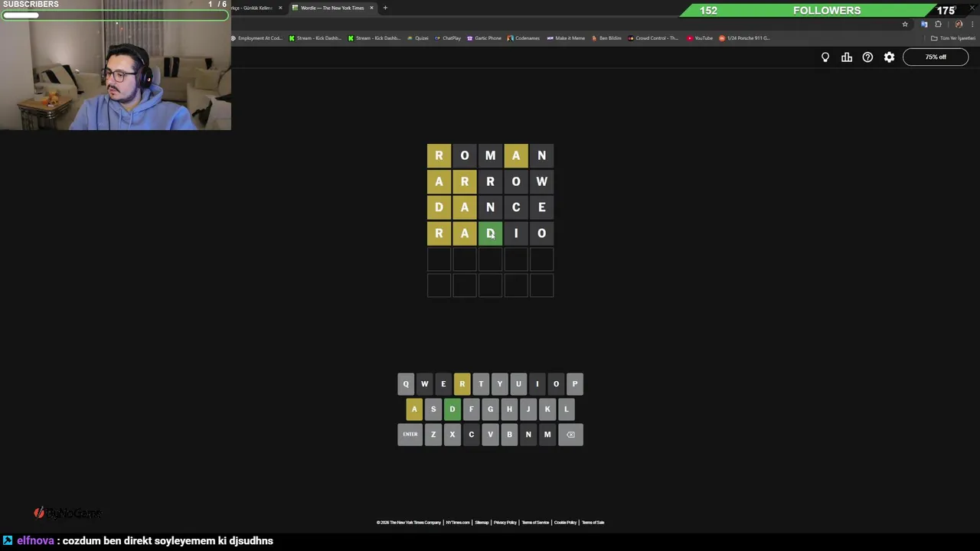Tap the E key on Wordle keyboard
Screen dimensions: 980x551
pyautogui.click(x=443, y=384)
